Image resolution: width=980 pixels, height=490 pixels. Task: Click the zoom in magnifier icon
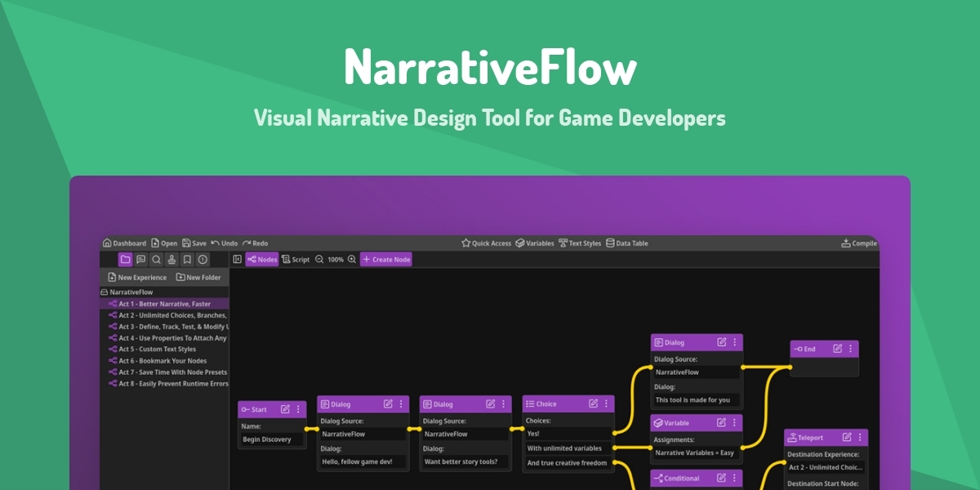(x=352, y=260)
